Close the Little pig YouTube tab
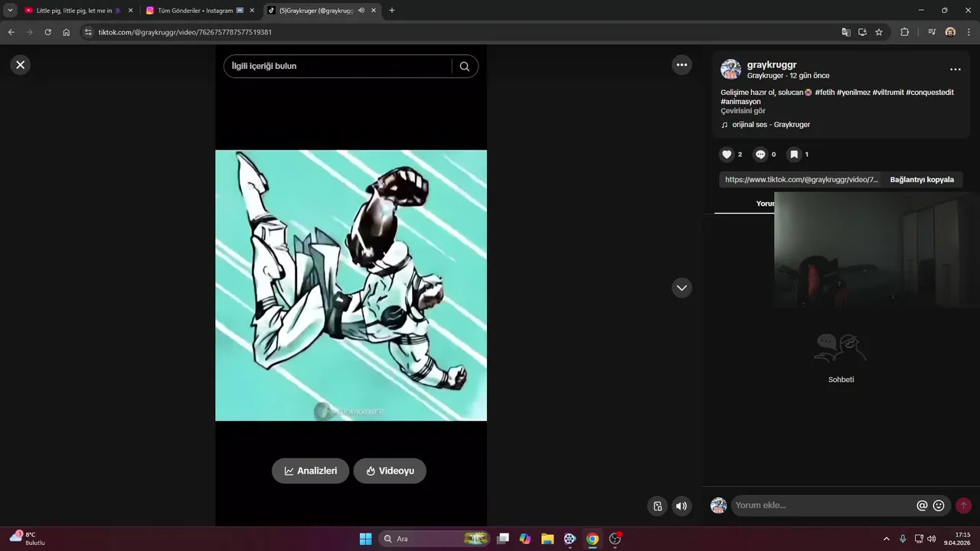The width and height of the screenshot is (980, 551). (x=130, y=11)
